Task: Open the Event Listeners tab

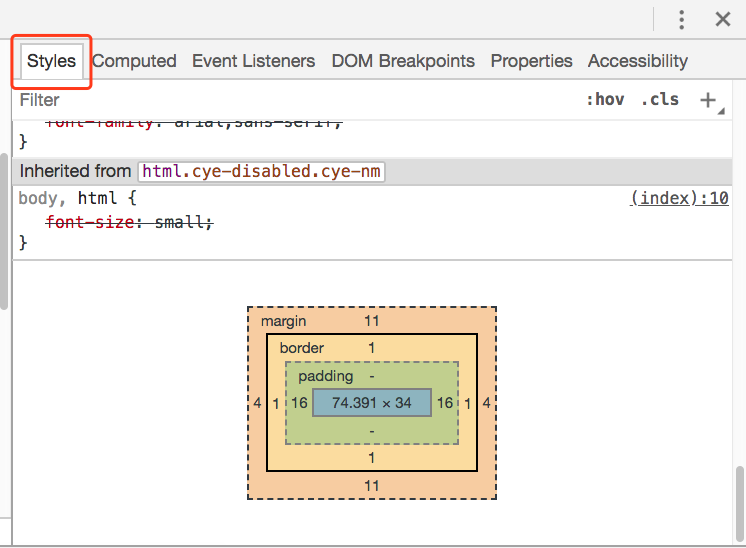Action: click(253, 61)
